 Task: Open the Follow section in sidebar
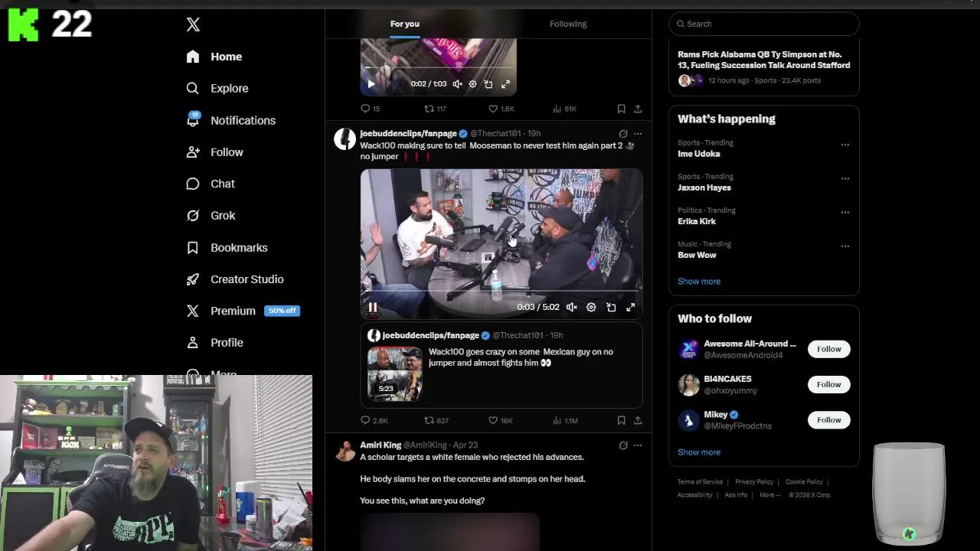pyautogui.click(x=214, y=152)
